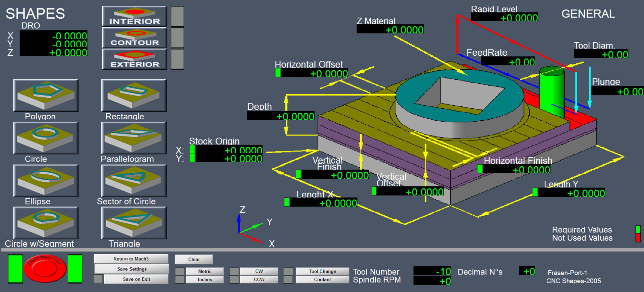Select the Parallelogram shape icon

[x=133, y=138]
